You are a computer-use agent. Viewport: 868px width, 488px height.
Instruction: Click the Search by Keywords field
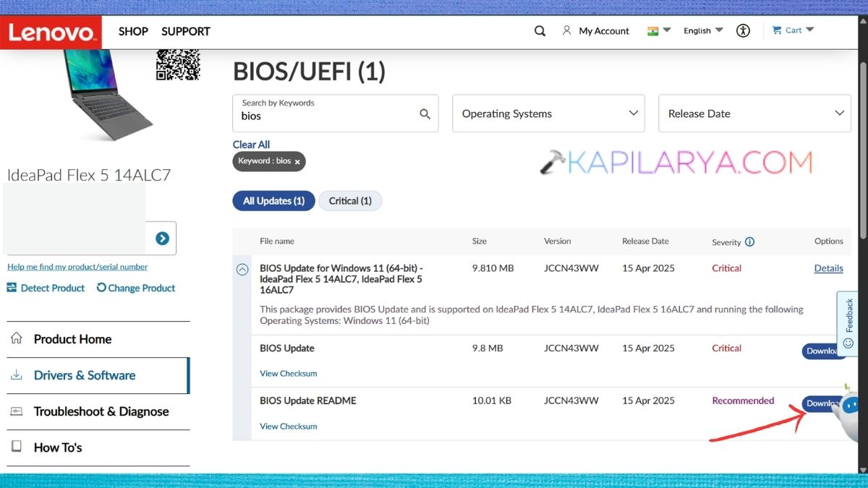coord(335,113)
